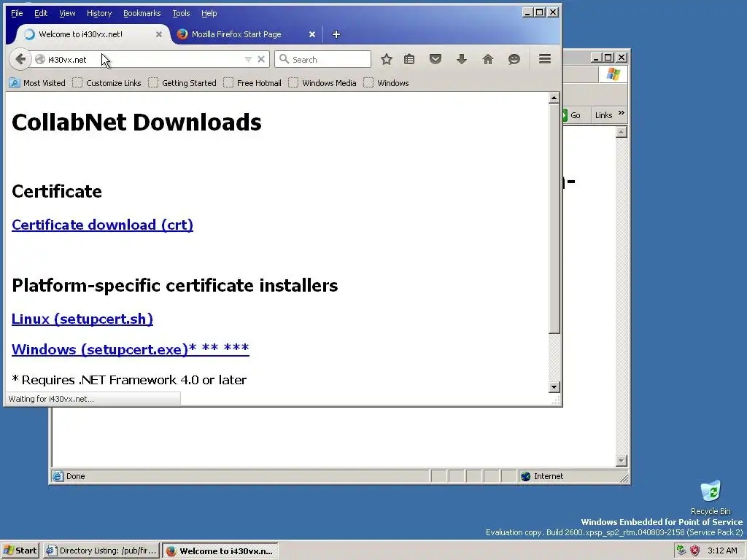Open the Free Hotmail bookmark
747x560 pixels.
click(252, 83)
